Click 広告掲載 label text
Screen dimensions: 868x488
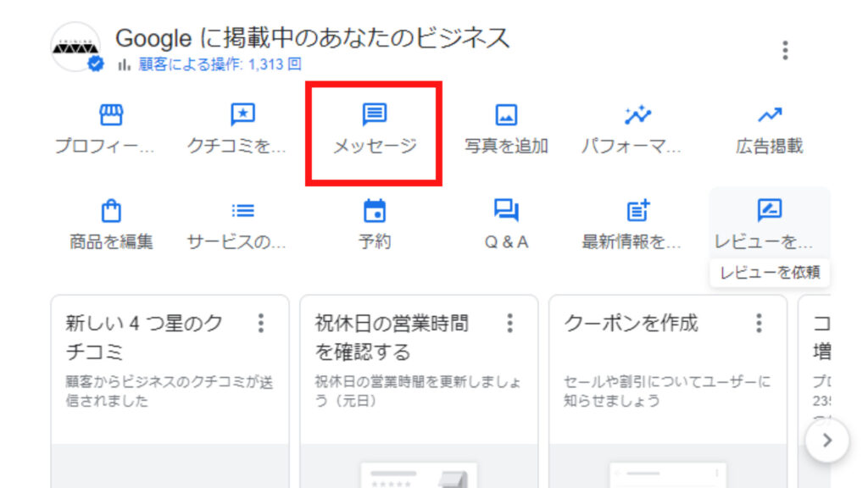coord(770,146)
